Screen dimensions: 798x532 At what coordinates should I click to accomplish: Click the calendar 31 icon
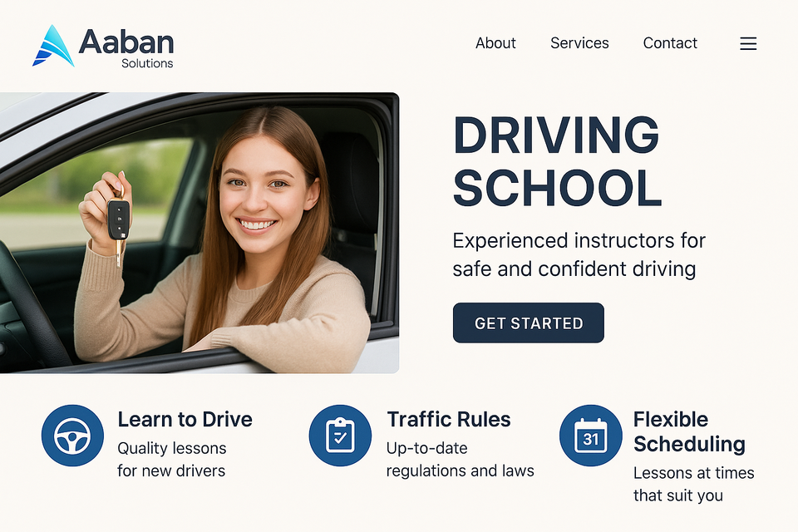tap(590, 436)
